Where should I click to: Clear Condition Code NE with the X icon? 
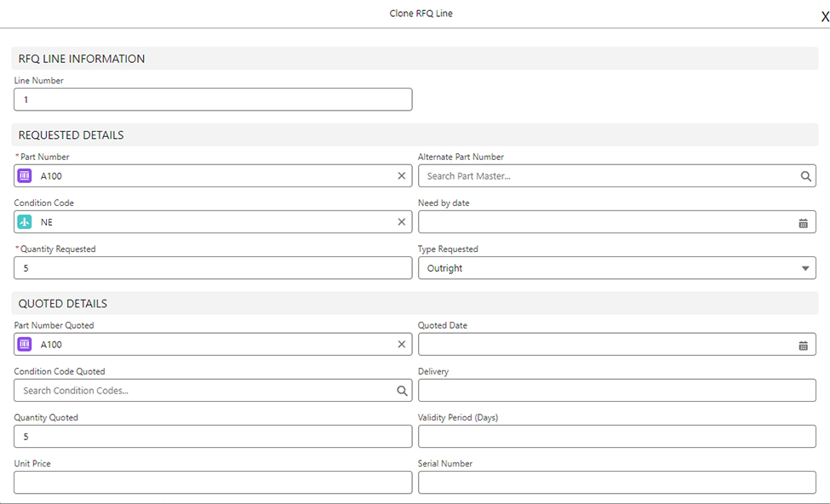[x=401, y=221]
